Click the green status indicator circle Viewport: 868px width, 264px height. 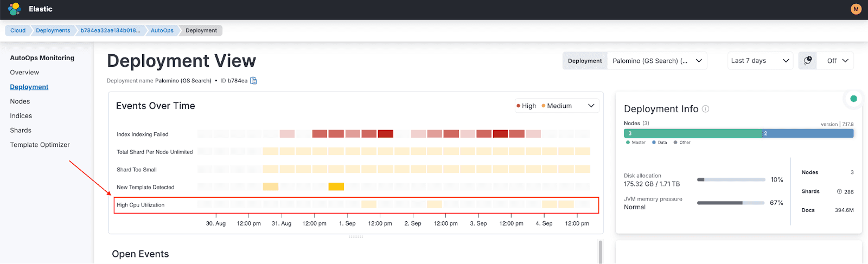click(853, 99)
